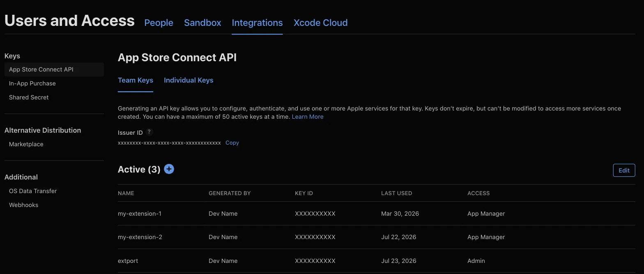Open the Individual Keys tab
This screenshot has height=274, width=644.
189,80
